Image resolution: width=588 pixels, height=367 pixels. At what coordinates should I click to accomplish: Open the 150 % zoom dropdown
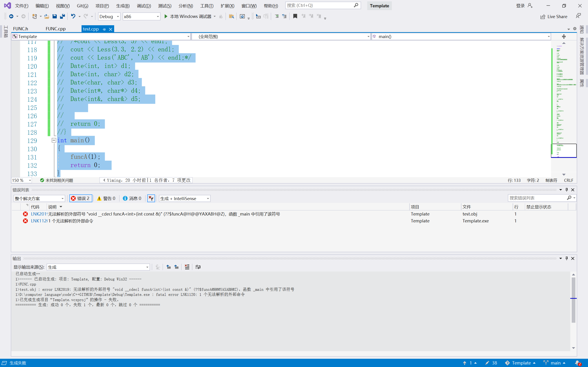(x=22, y=180)
